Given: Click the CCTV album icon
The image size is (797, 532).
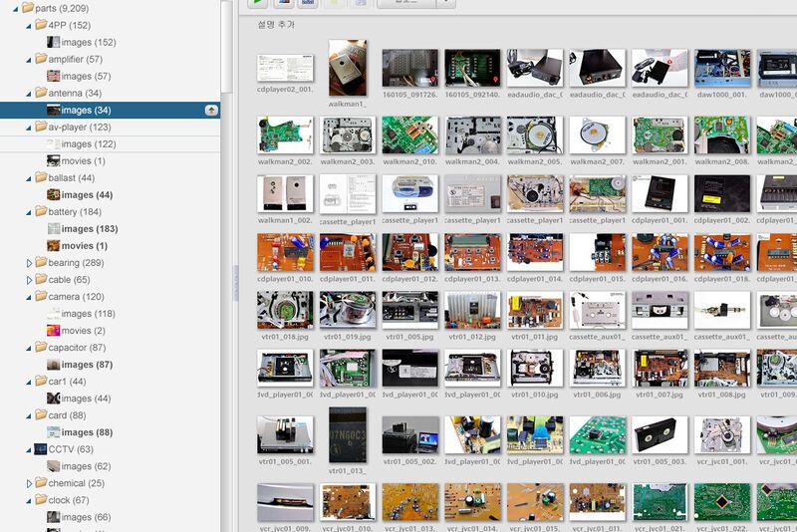Looking at the screenshot, I should (40, 449).
